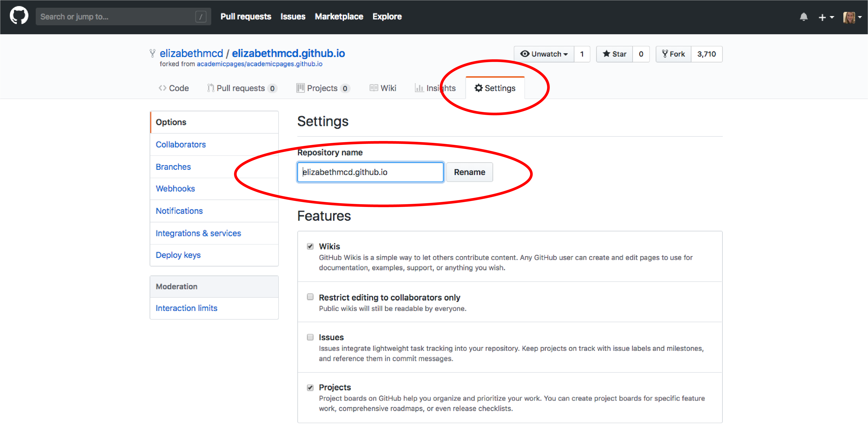Open Deploy keys settings
The width and height of the screenshot is (868, 444).
point(214,255)
